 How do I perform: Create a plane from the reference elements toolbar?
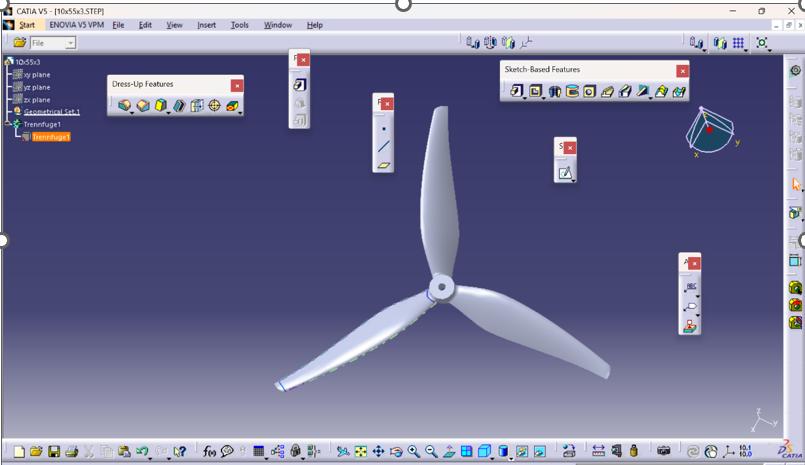tap(384, 165)
